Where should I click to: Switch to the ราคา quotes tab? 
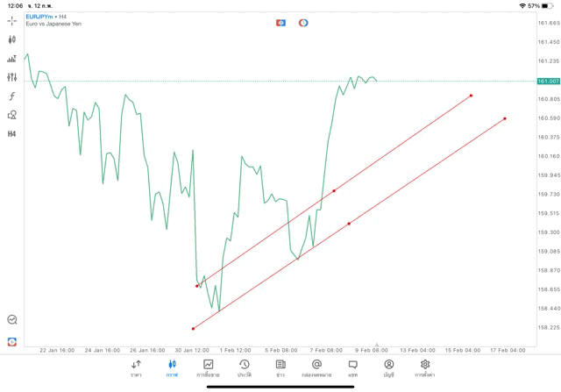136,368
